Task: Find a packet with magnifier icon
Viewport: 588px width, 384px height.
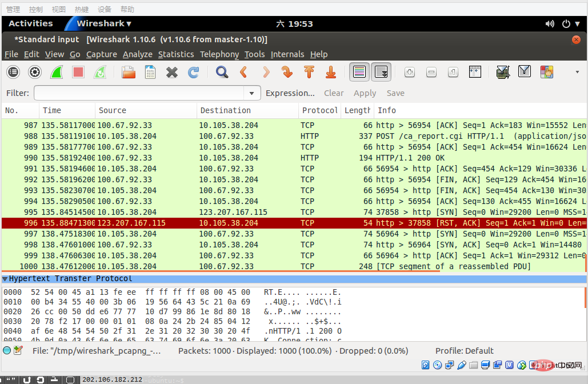Action: pyautogui.click(x=222, y=71)
